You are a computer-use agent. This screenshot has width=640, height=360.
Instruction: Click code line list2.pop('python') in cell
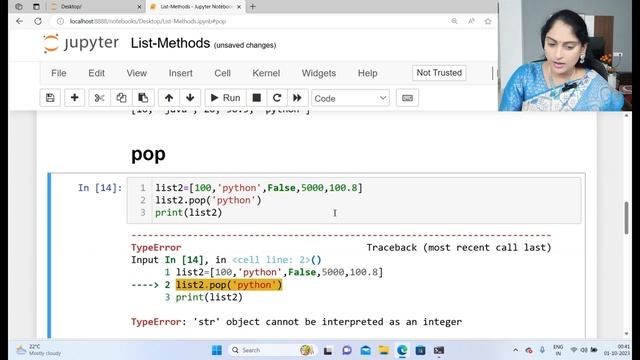pos(208,200)
